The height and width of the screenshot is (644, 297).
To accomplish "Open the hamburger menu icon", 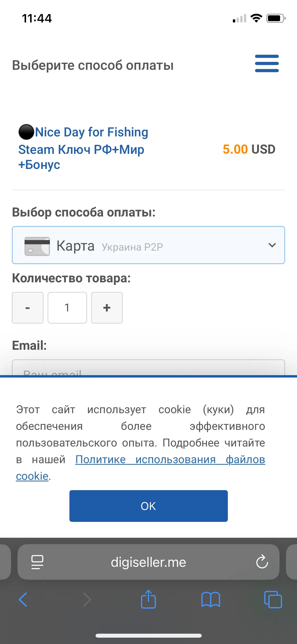I will [x=267, y=63].
